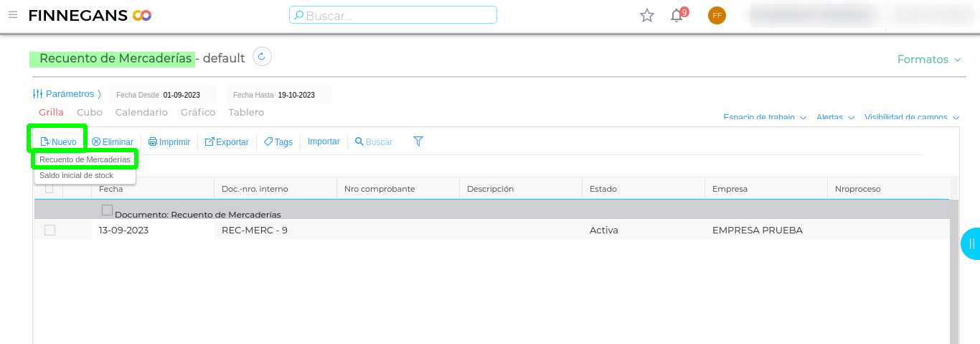Viewport: 980px width, 344px height.
Task: Sort by the Empresa column header
Action: (x=765, y=189)
